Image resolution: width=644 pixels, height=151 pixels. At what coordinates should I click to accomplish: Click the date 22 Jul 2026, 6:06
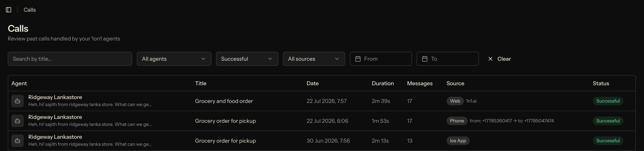[327, 121]
